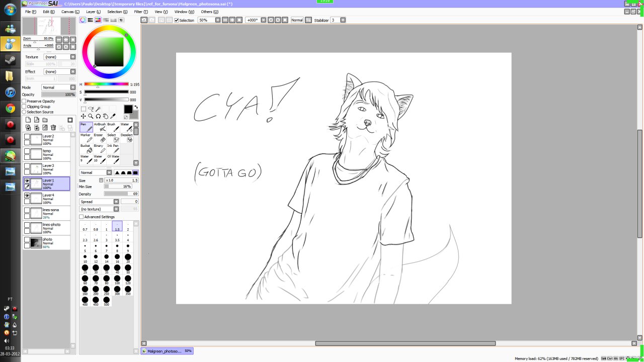Open the Filter menu
This screenshot has height=362, width=644.
pyautogui.click(x=141, y=12)
